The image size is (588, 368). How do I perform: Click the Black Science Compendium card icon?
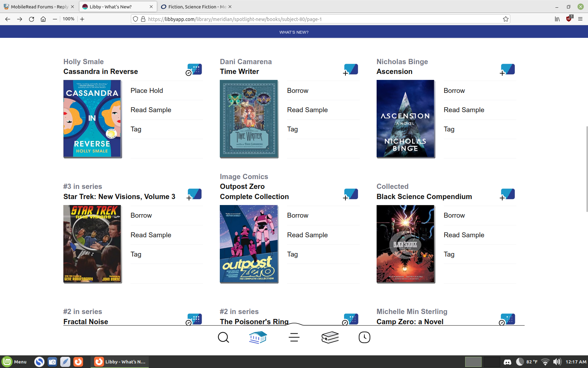point(507,194)
